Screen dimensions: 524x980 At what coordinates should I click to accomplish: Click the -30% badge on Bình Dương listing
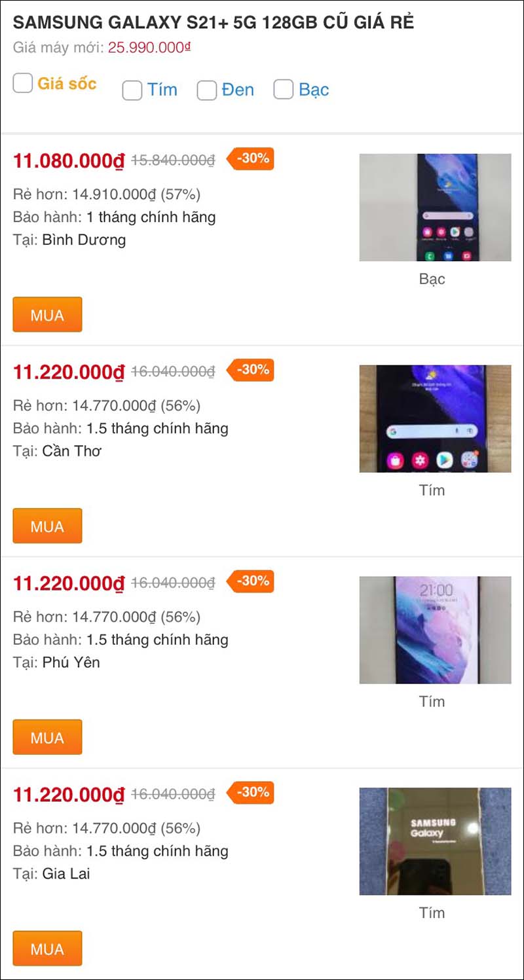251,158
